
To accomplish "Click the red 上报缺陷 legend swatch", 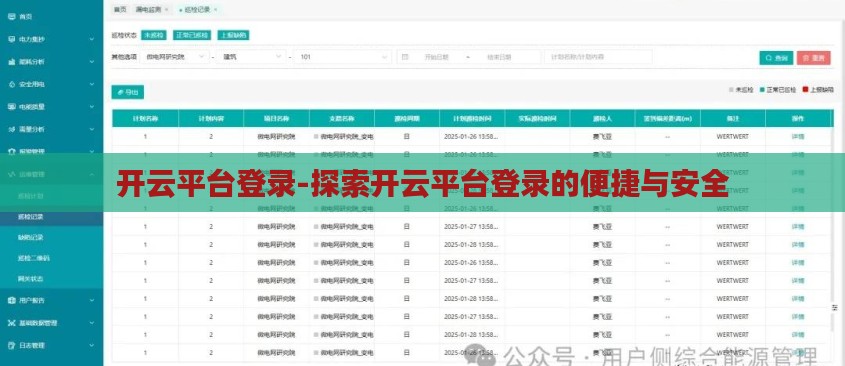I will click(x=805, y=90).
